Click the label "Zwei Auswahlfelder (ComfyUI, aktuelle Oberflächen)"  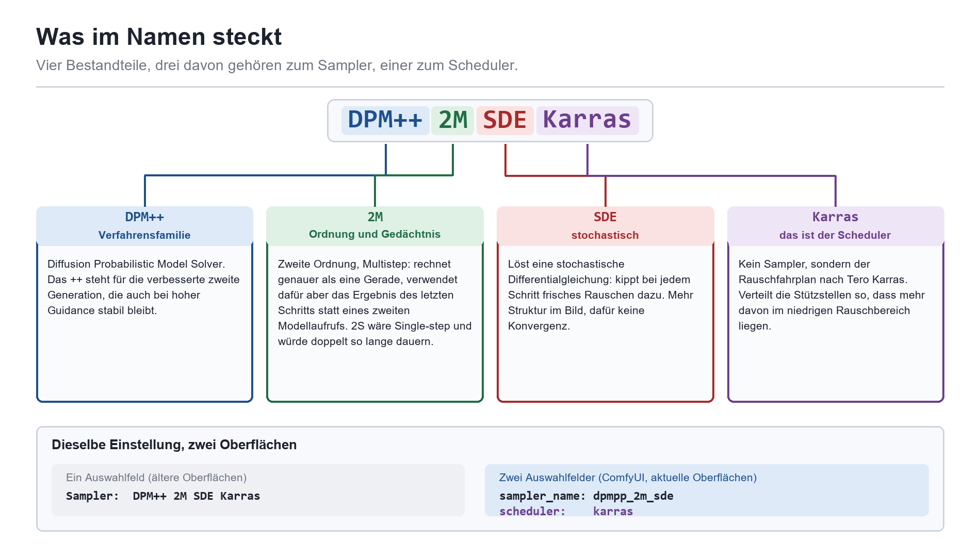[x=628, y=478]
